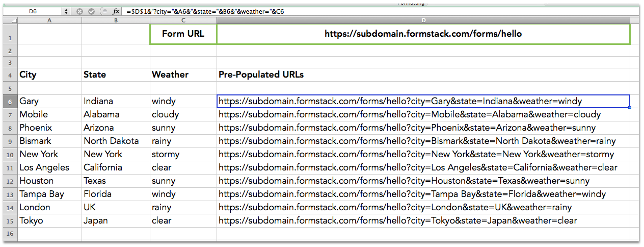Select column D header

[423, 20]
